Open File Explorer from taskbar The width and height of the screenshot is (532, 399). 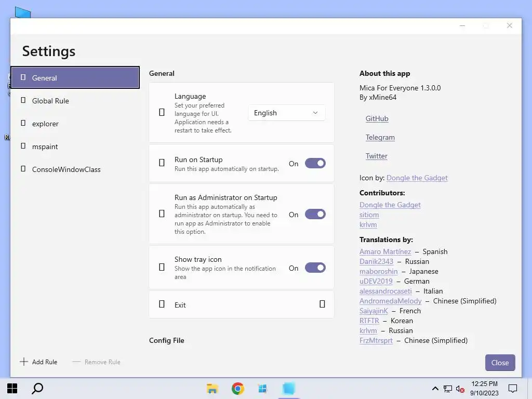click(x=212, y=389)
